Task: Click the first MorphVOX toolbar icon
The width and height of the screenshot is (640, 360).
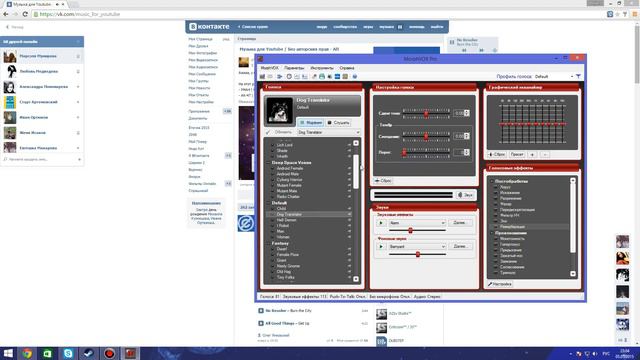Action: click(262, 76)
